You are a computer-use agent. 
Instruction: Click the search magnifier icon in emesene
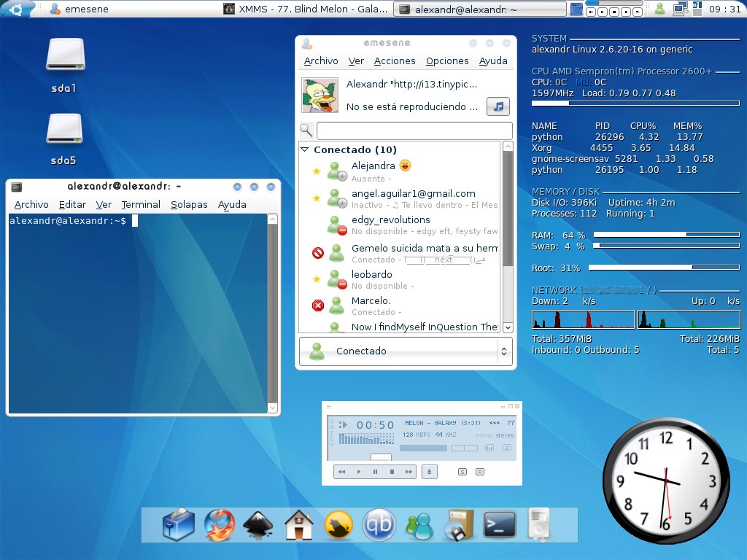[x=306, y=130]
